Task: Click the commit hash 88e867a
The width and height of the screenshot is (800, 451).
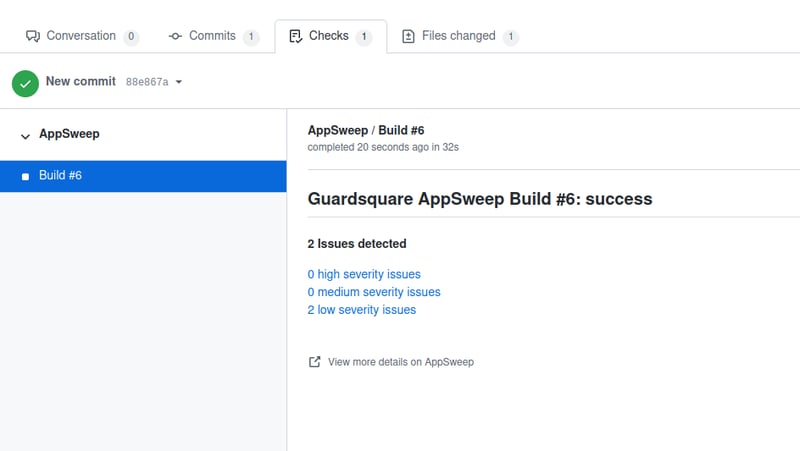Action: point(147,82)
